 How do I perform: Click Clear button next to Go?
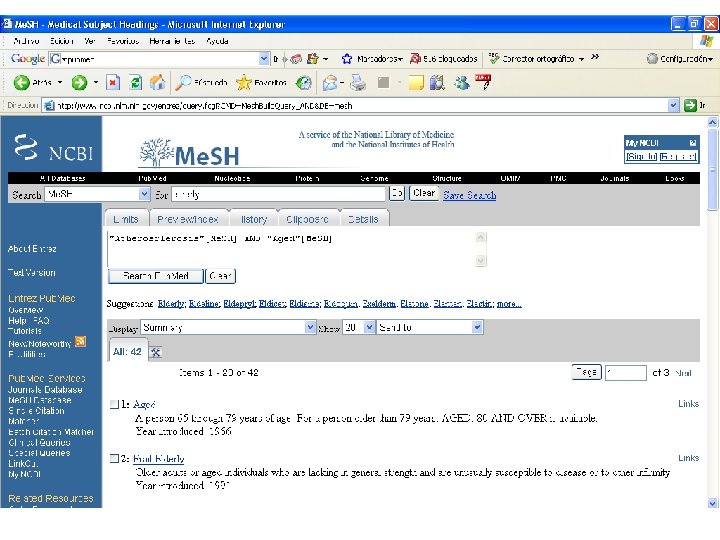point(424,193)
